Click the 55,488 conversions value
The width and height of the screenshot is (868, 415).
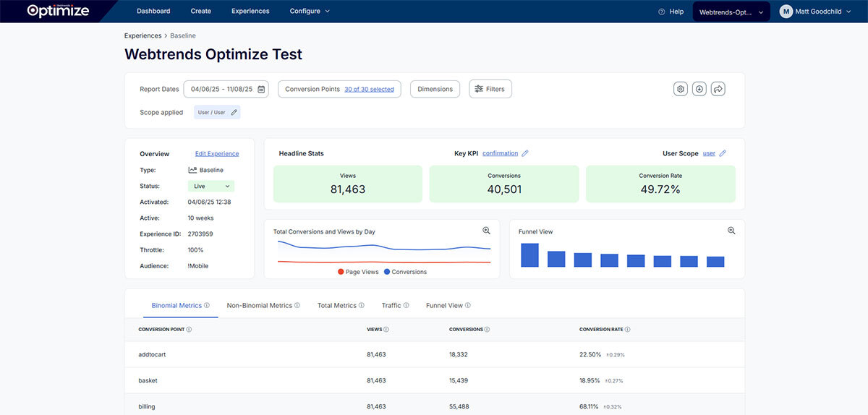tap(459, 406)
